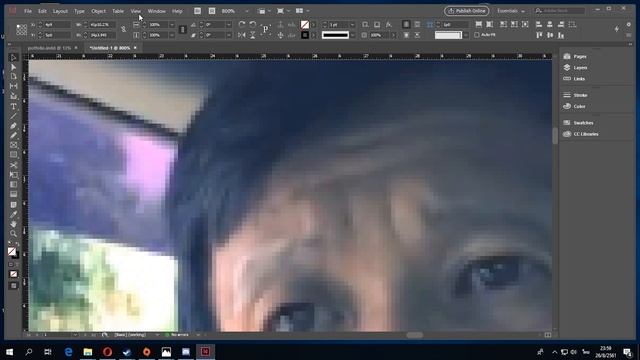
Task: Select the Pencil tool
Action: click(x=13, y=136)
